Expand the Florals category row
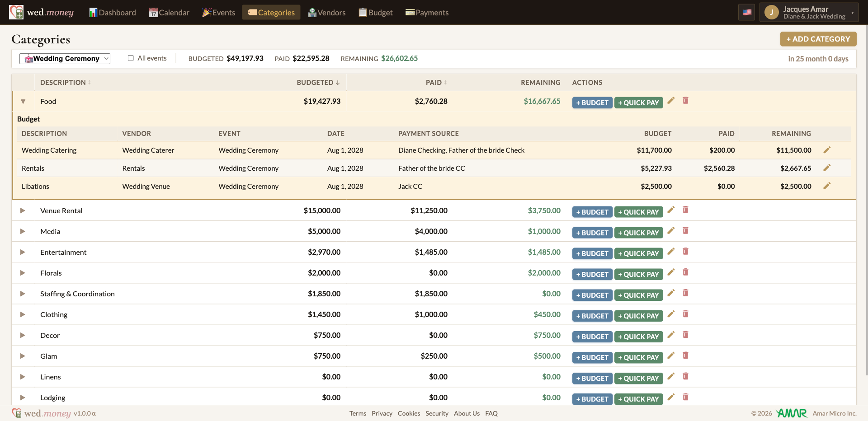 [23, 273]
